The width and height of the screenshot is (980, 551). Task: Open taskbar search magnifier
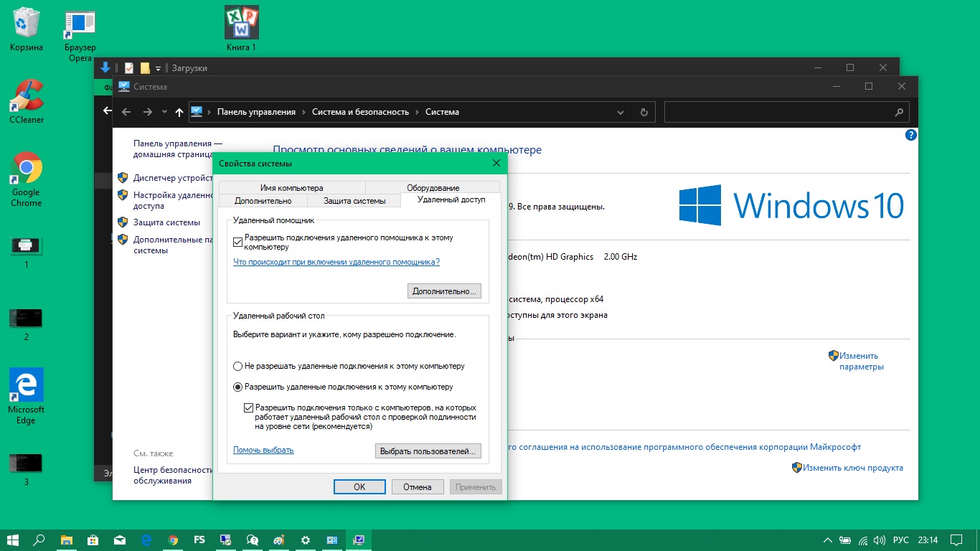pyautogui.click(x=40, y=540)
